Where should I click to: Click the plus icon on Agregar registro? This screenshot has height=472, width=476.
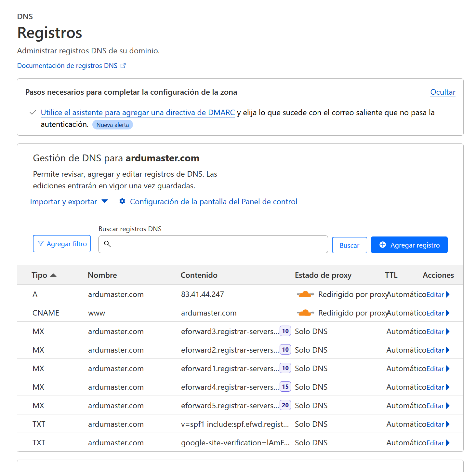[x=383, y=245]
